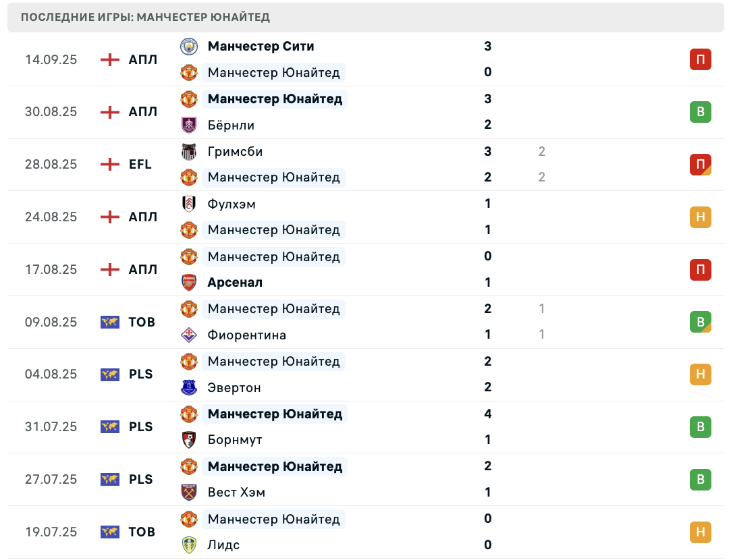Click the world flag beside TOB on 09.08.25
The width and height of the screenshot is (733, 560).
pyautogui.click(x=110, y=322)
